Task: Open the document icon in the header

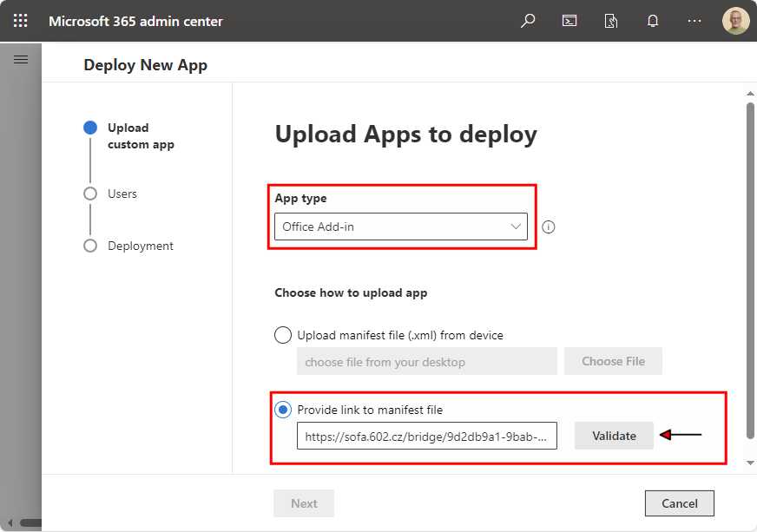Action: (x=610, y=21)
